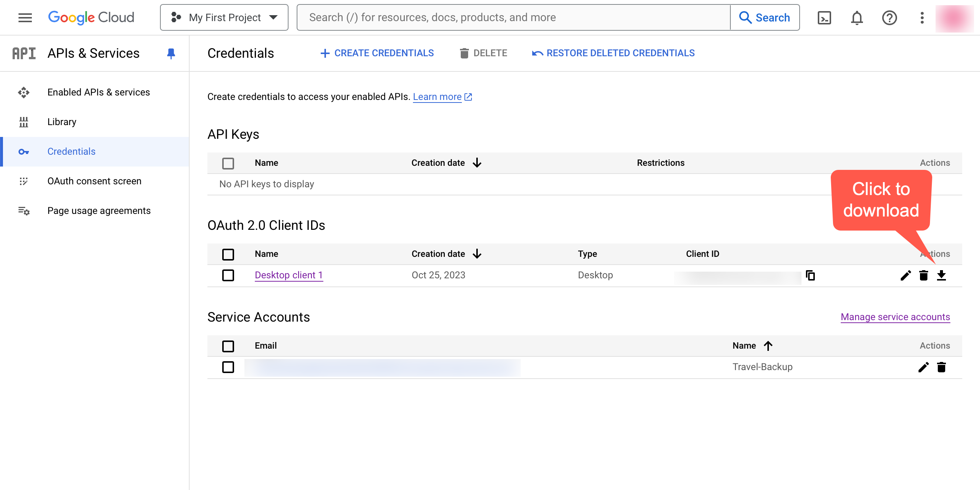The height and width of the screenshot is (490, 980).
Task: Activate Cloud Shell terminal icon
Action: tap(824, 17)
